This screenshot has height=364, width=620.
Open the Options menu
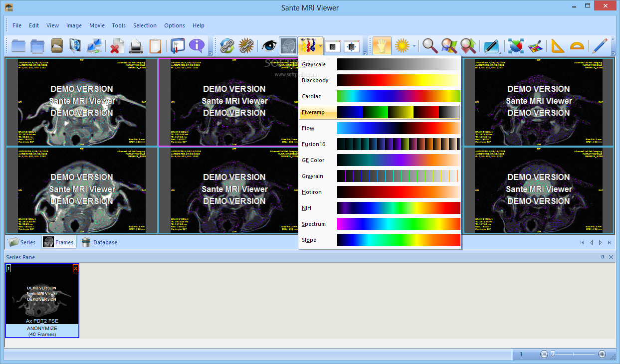(x=175, y=25)
